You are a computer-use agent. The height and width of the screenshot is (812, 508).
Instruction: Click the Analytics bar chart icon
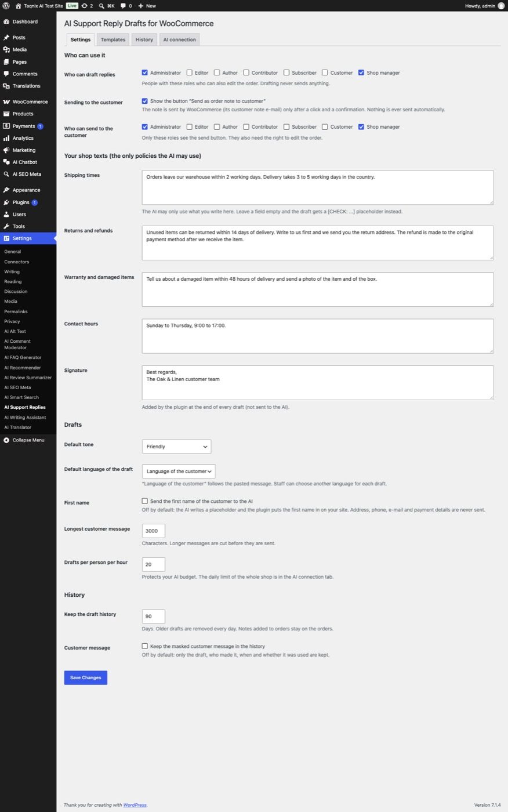[x=6, y=138]
